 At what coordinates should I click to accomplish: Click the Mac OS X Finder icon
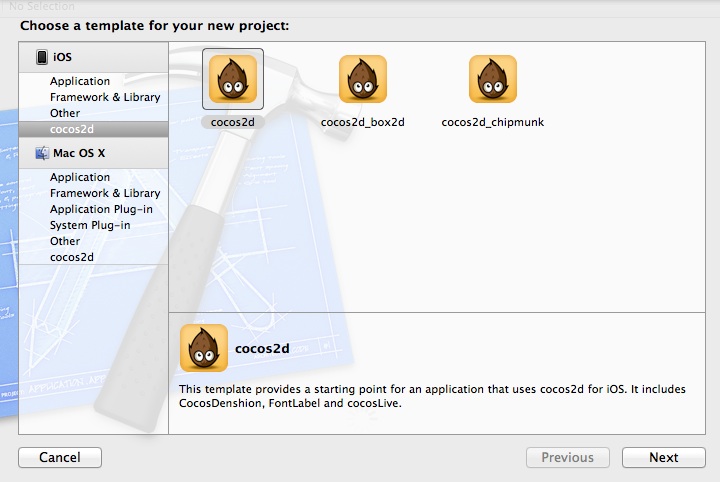(42, 153)
